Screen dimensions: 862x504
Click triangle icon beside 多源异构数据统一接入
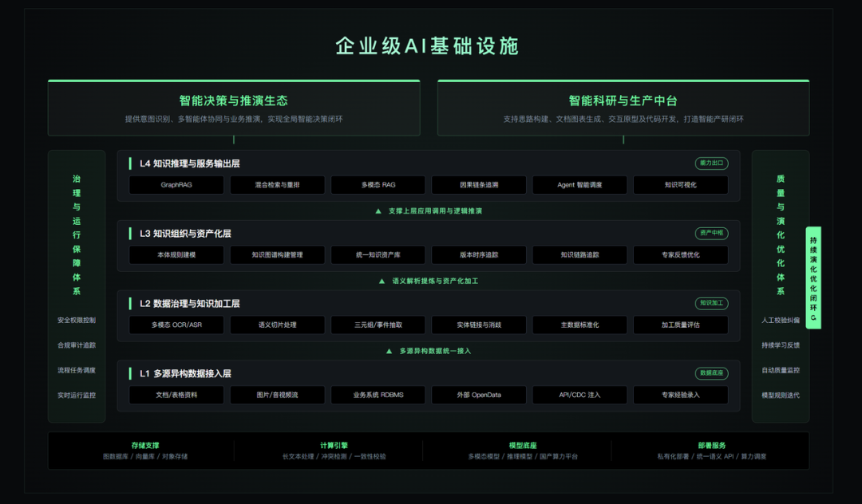click(x=389, y=351)
